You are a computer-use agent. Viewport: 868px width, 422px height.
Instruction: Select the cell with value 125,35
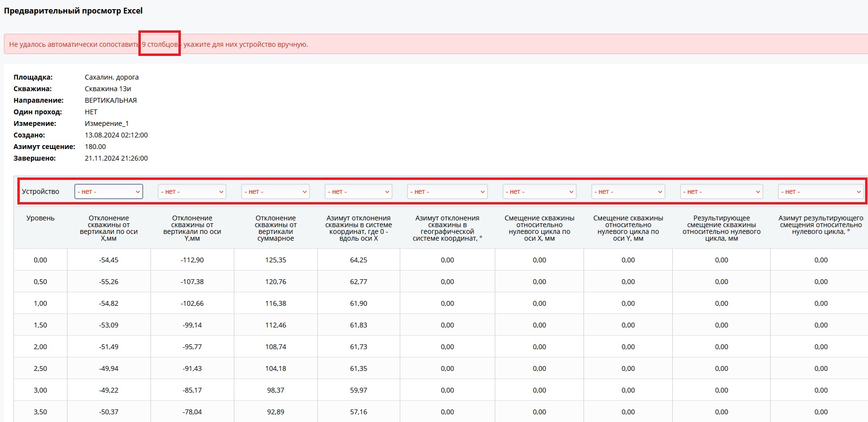coord(275,260)
